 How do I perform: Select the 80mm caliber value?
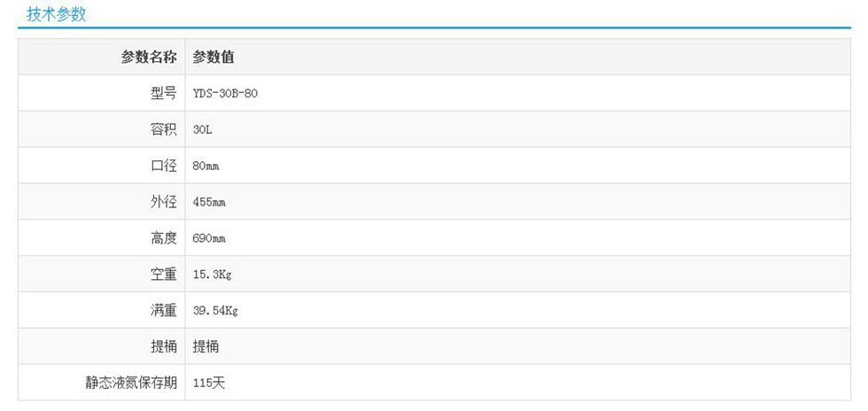[x=205, y=167]
